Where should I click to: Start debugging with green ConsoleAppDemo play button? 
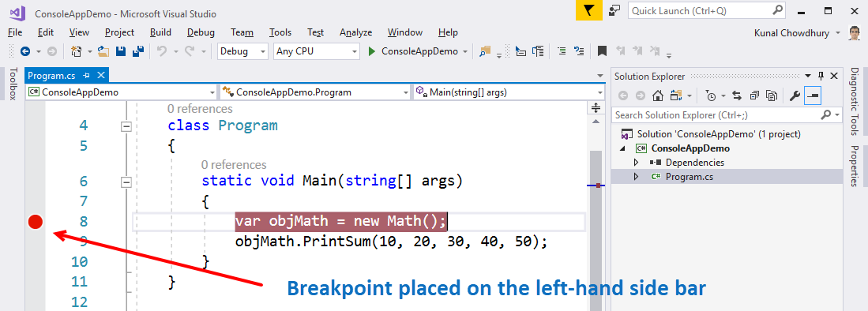click(413, 51)
